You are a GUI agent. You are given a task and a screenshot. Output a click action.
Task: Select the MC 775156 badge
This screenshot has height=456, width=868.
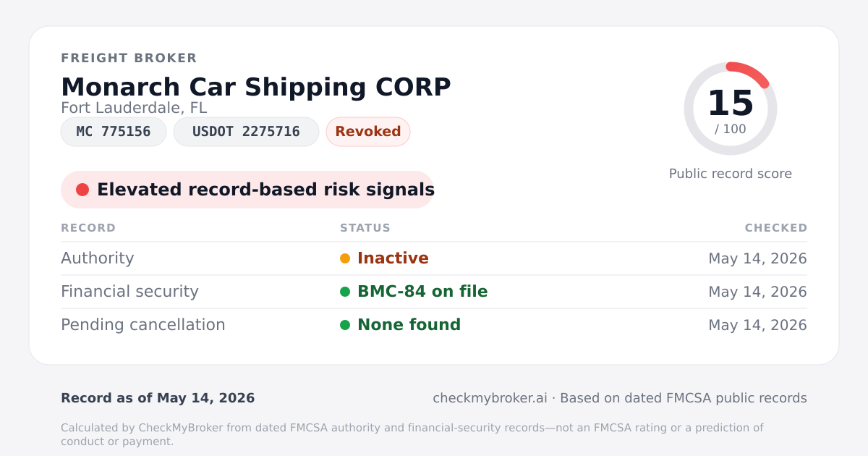[x=114, y=132]
